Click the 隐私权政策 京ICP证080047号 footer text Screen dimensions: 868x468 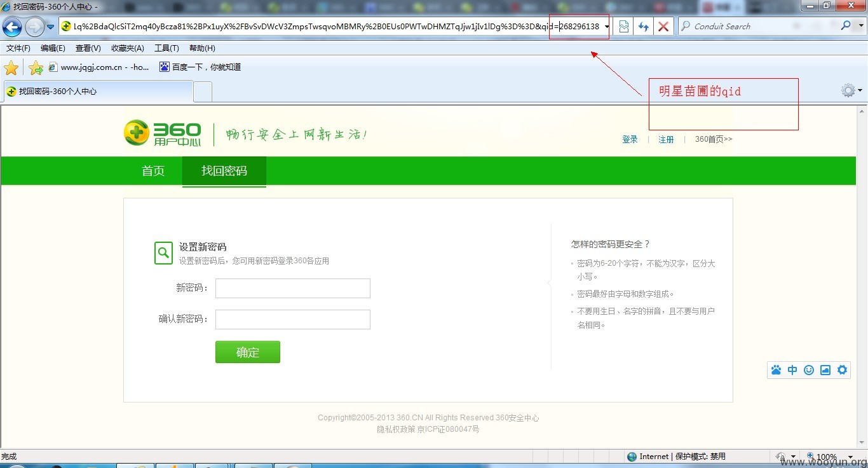(x=428, y=429)
